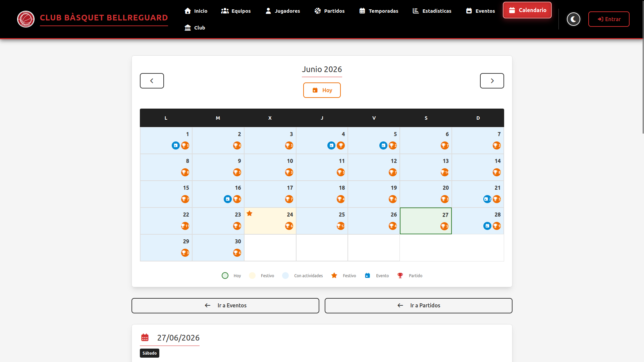Click the blue event icon on day 4
This screenshot has width=644, height=362.
[x=331, y=145]
